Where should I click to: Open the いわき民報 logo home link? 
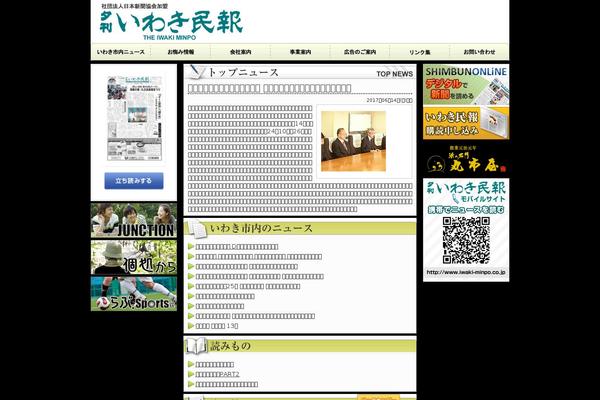click(171, 24)
